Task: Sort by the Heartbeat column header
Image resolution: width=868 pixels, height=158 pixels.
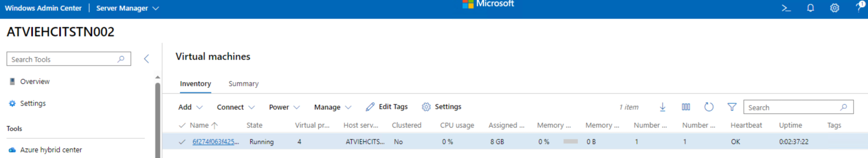Action: 746,125
